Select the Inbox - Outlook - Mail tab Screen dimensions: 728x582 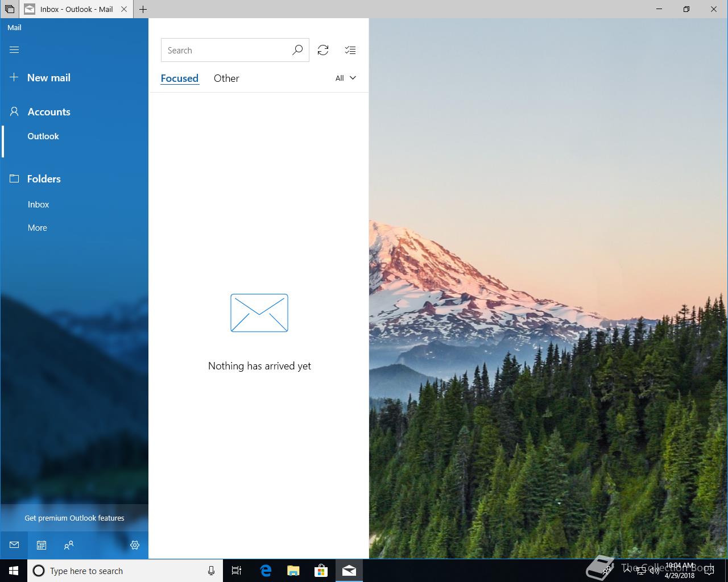point(77,9)
